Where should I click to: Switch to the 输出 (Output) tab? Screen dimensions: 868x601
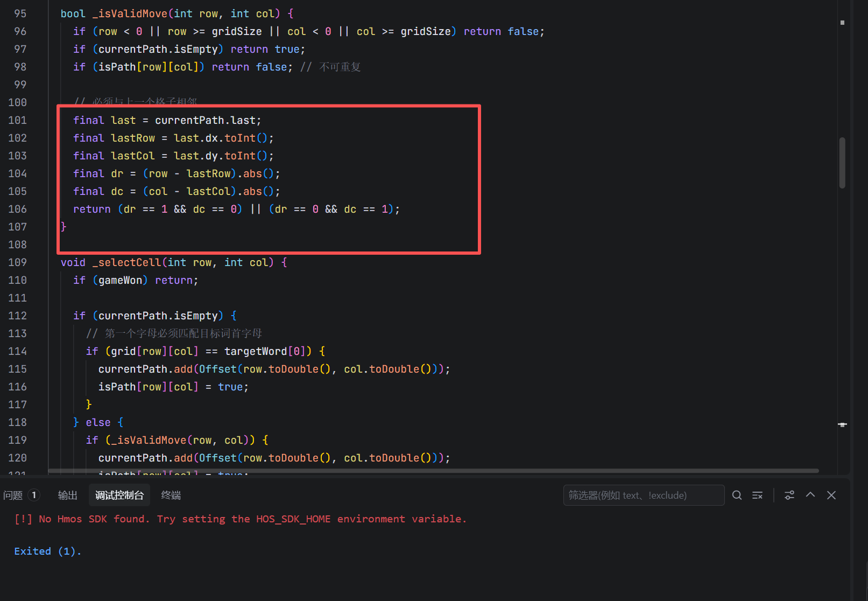tap(68, 495)
